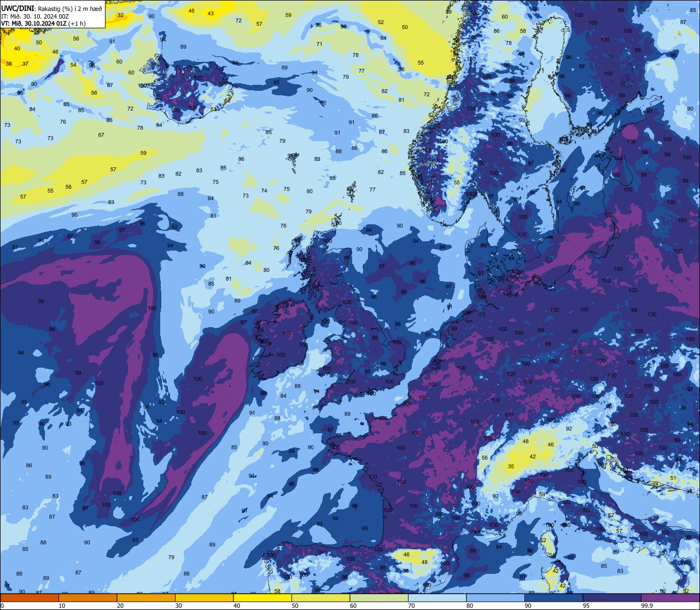The width and height of the screenshot is (700, 610).
Task: Click the 'IT: Mið. 30. 10. 2024 00Z' line
Action: click(x=35, y=16)
